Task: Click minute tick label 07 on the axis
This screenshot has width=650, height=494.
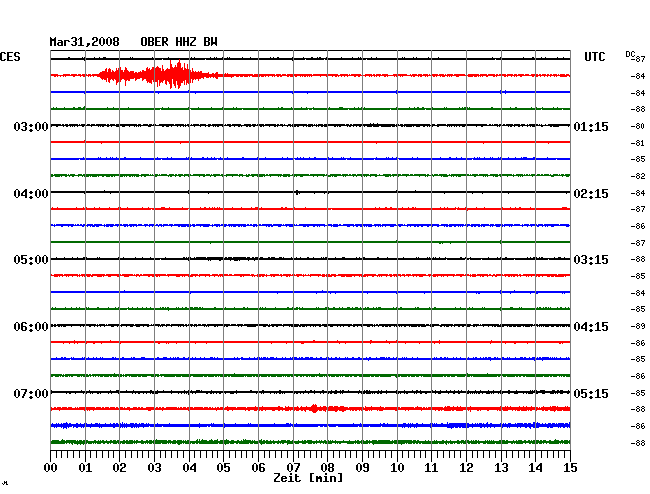Action: click(x=293, y=467)
